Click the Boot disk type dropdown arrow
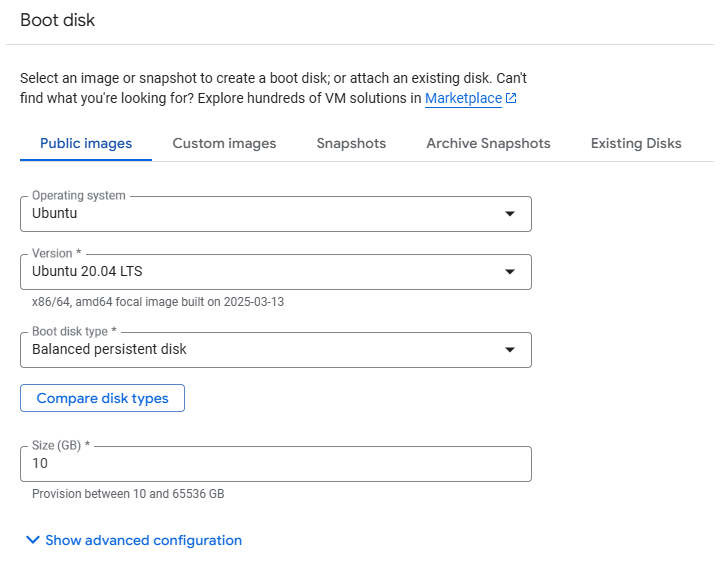 [510, 350]
